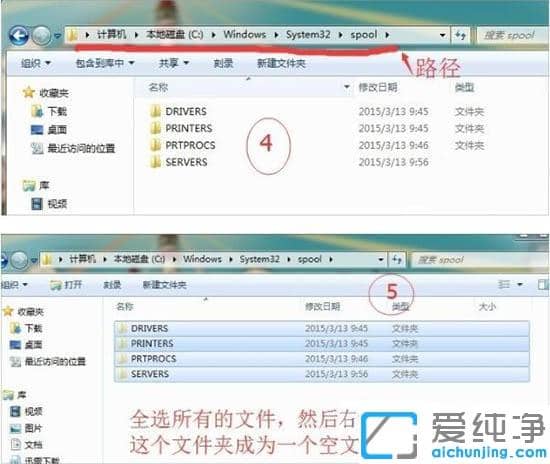Sort by 修改日期 column in upper window

pyautogui.click(x=378, y=87)
